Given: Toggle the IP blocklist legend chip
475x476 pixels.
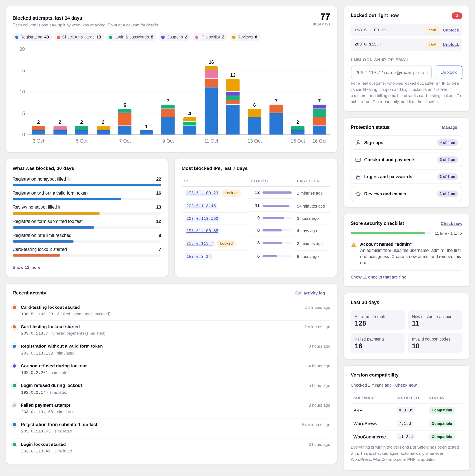Looking at the screenshot, I should (x=210, y=37).
